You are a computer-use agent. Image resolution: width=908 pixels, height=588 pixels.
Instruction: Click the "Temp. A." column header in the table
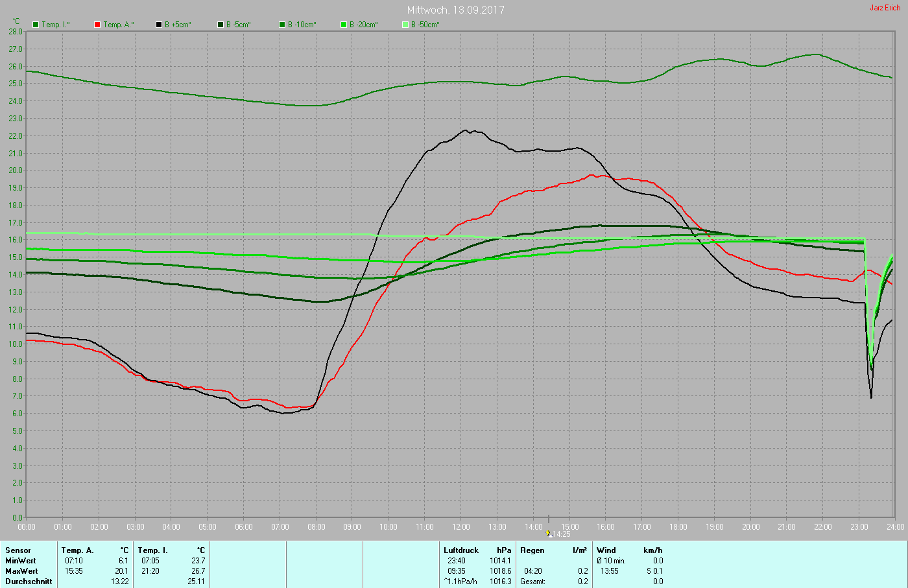point(78,550)
